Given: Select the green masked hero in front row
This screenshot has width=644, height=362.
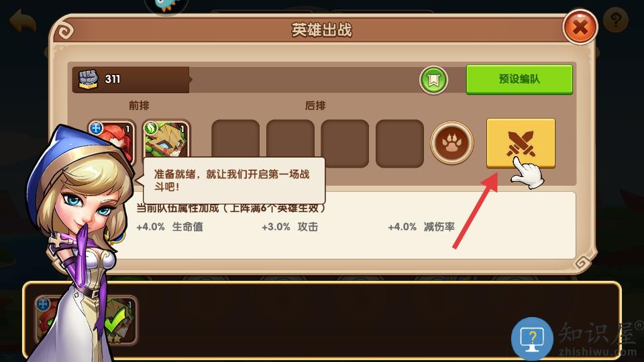Looking at the screenshot, I should point(166,139).
